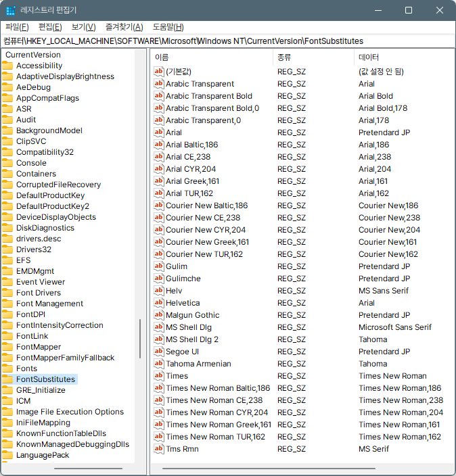Click the string value icon for Times
The height and width of the screenshot is (476, 456).
(x=158, y=376)
